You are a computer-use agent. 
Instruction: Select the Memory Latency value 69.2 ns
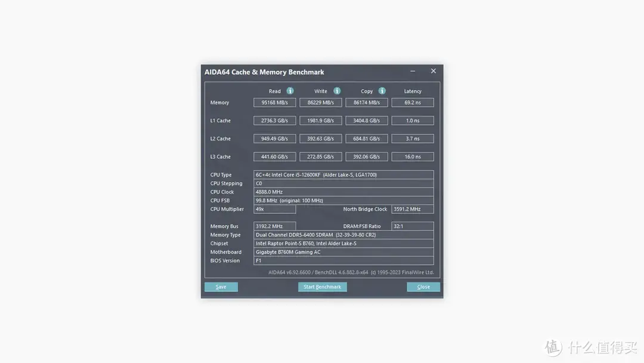[412, 103]
